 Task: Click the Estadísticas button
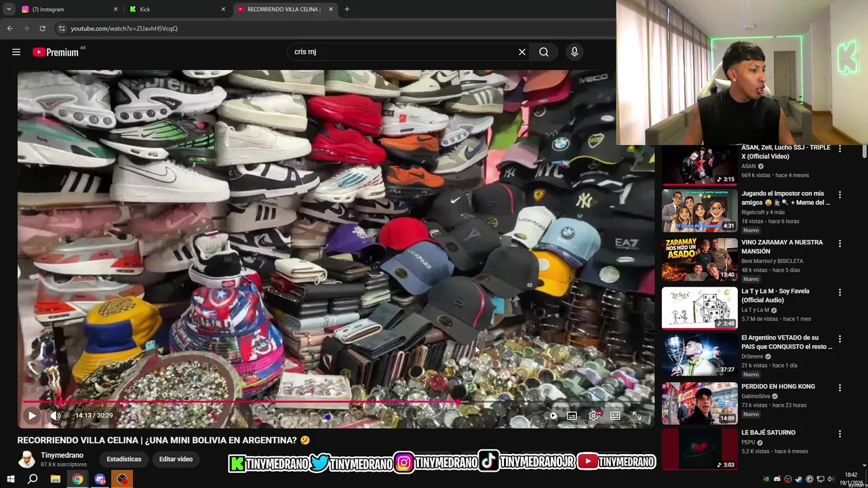[124, 459]
